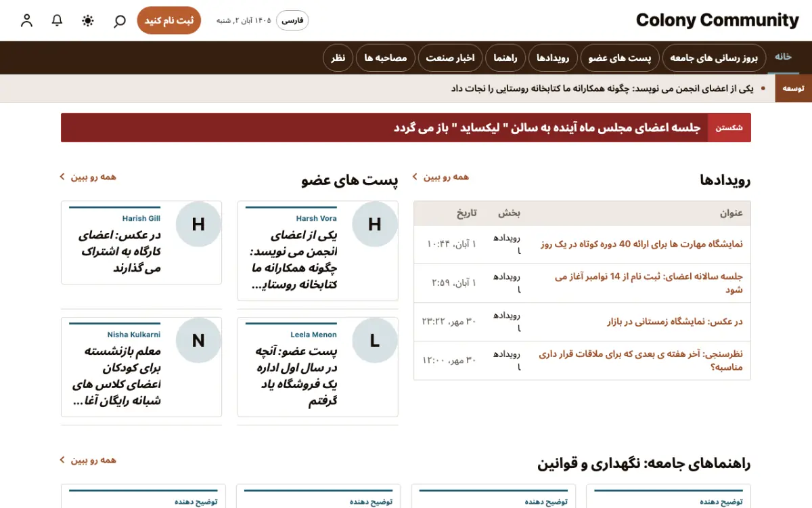Click همه رو ببین beside رویدادها
812x508 pixels.
coord(446,177)
